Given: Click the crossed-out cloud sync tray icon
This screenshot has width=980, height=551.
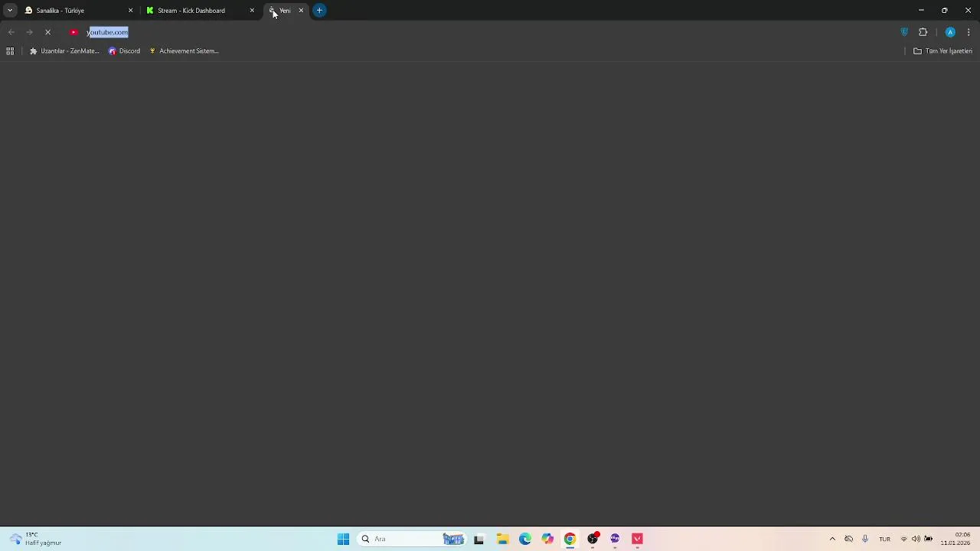Looking at the screenshot, I should tap(848, 539).
